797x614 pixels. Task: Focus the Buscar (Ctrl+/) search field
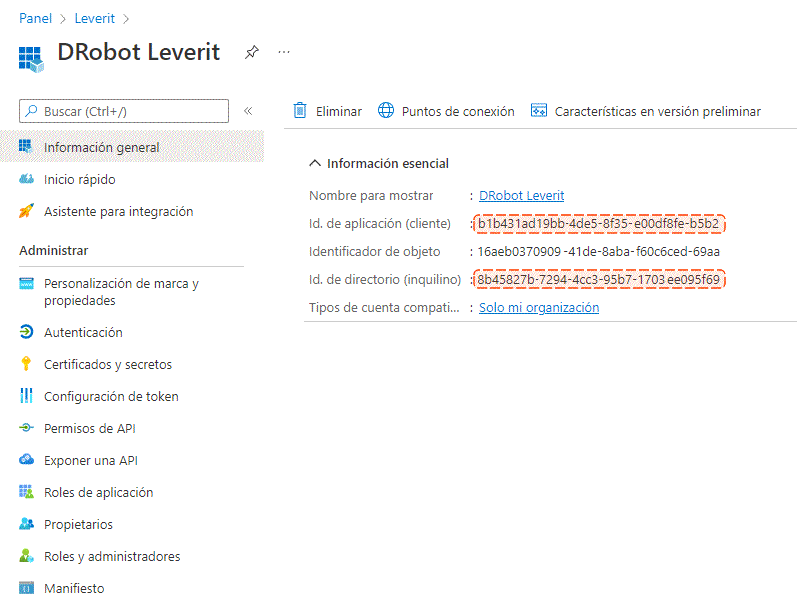[124, 111]
